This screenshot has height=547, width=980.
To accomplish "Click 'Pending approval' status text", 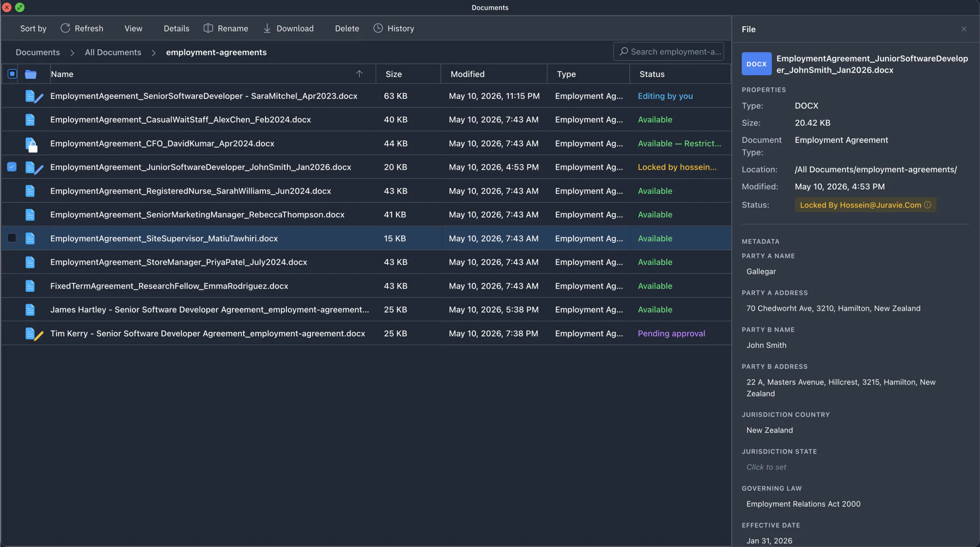I will click(671, 333).
